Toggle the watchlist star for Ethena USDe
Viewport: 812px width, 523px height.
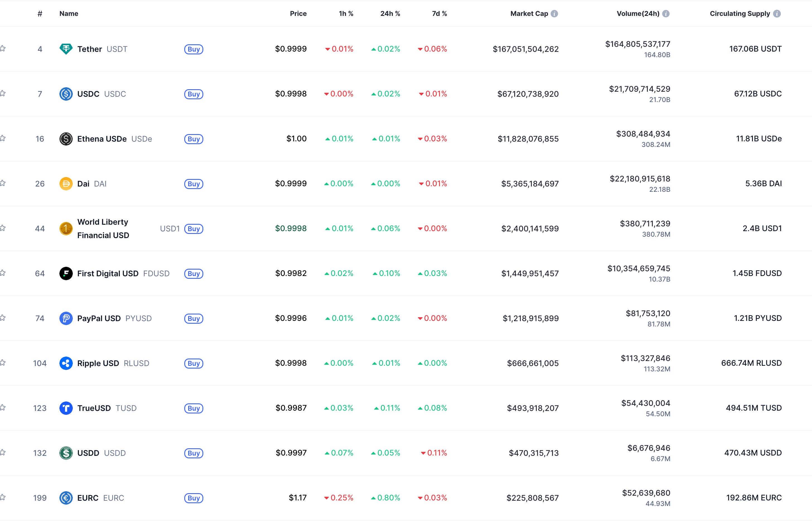(3, 138)
